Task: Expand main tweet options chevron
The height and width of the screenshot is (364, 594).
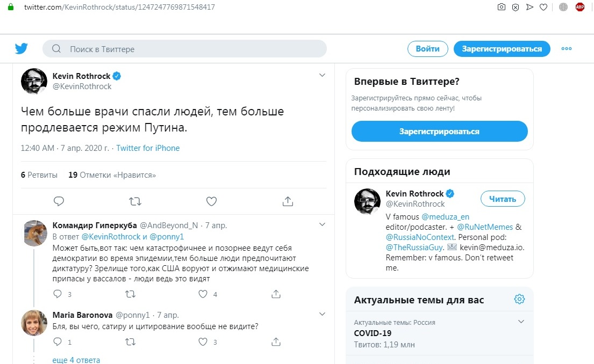Action: [322, 75]
